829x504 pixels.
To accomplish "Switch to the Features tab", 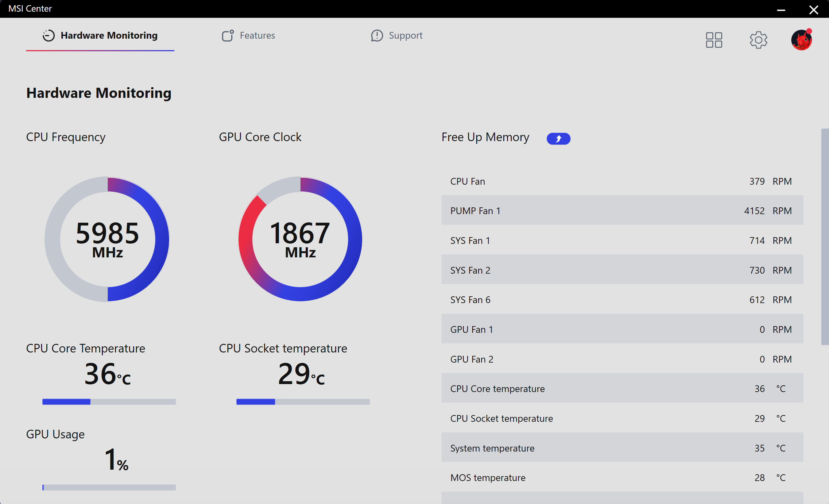I will tap(257, 35).
